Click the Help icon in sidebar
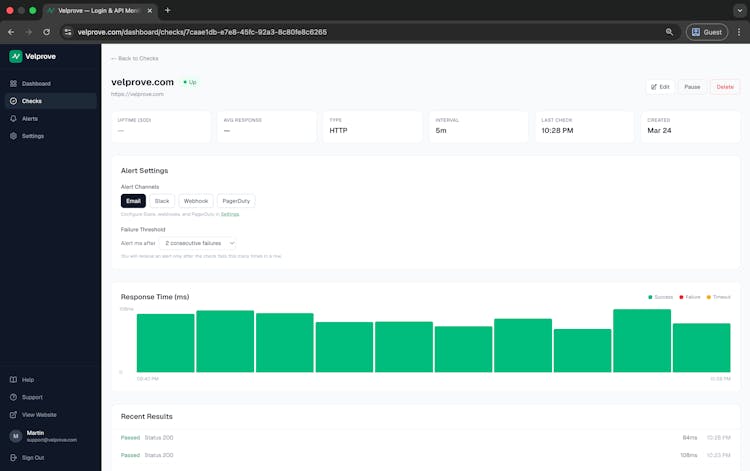 point(13,380)
